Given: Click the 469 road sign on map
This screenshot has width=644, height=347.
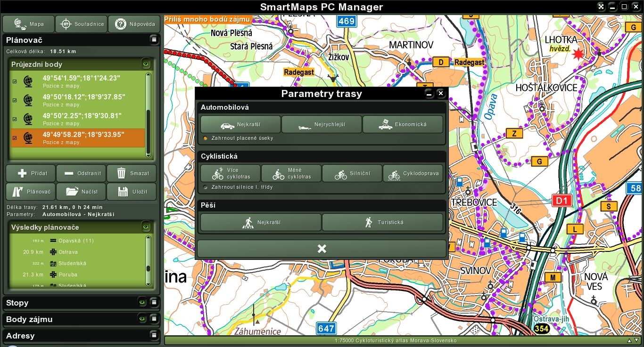Looking at the screenshot, I should coord(346,21).
